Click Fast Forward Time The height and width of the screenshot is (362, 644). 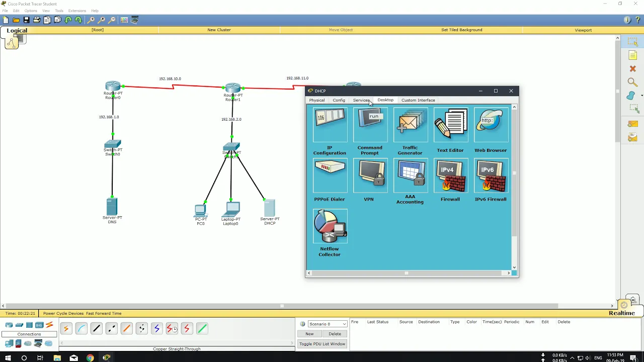[x=104, y=313]
